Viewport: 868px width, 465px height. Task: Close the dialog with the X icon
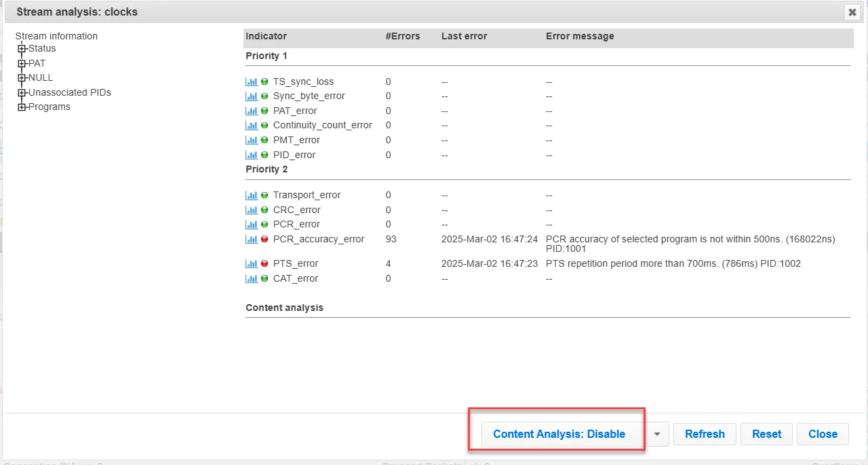[x=852, y=12]
